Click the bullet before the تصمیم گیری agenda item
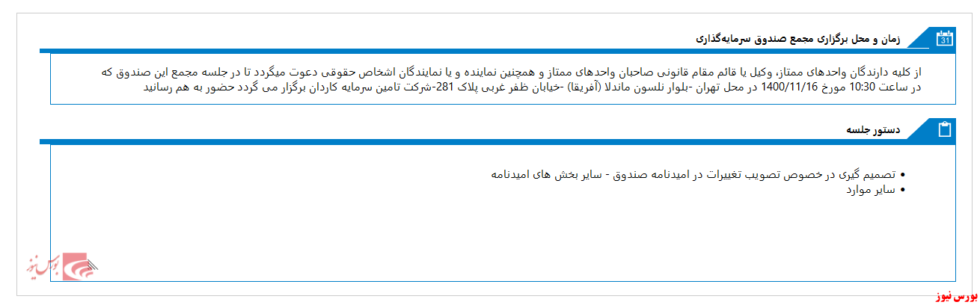980x305 pixels. point(904,175)
